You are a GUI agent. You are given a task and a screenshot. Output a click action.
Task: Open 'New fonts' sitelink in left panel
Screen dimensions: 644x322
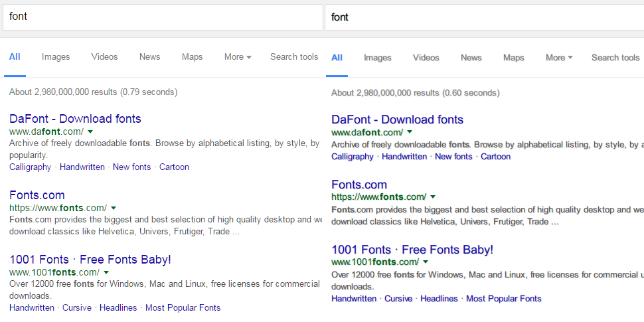[132, 167]
